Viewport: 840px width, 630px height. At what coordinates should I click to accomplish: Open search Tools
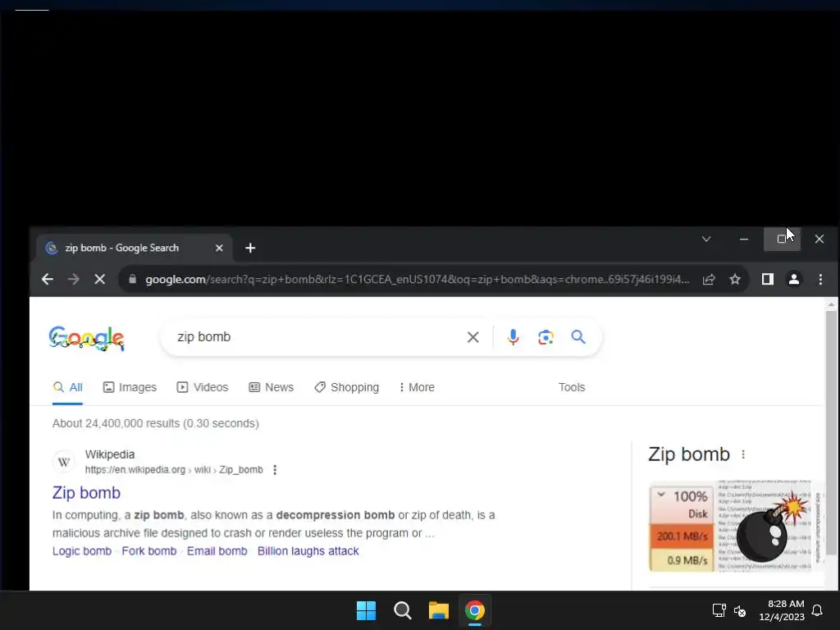[572, 387]
